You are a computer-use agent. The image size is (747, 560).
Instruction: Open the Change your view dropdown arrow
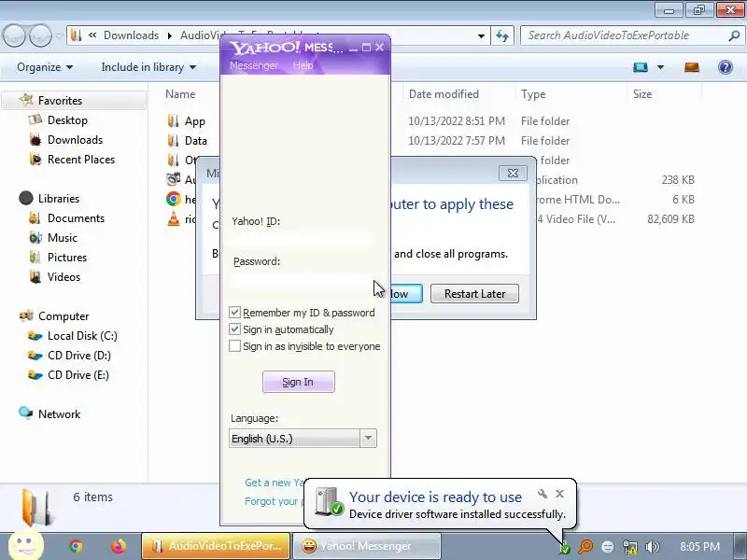pyautogui.click(x=660, y=67)
